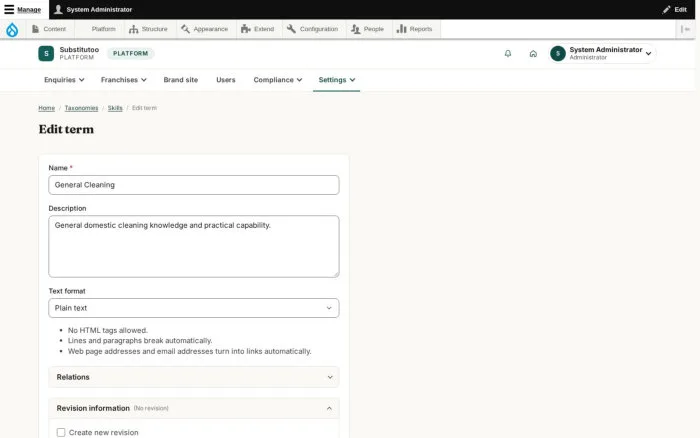Toggle the toolbar orientation icon
The width and height of the screenshot is (700, 438).
685,29
